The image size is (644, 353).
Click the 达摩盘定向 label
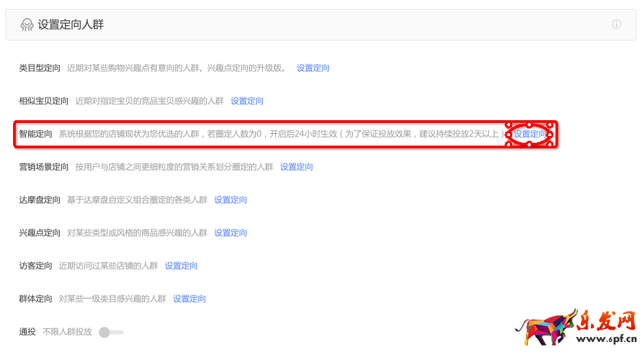[40, 200]
